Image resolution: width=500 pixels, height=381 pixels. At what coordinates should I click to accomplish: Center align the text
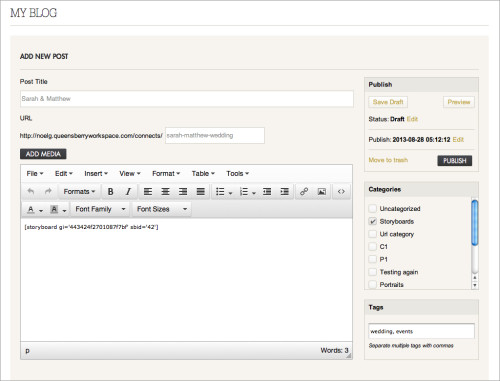coord(165,192)
